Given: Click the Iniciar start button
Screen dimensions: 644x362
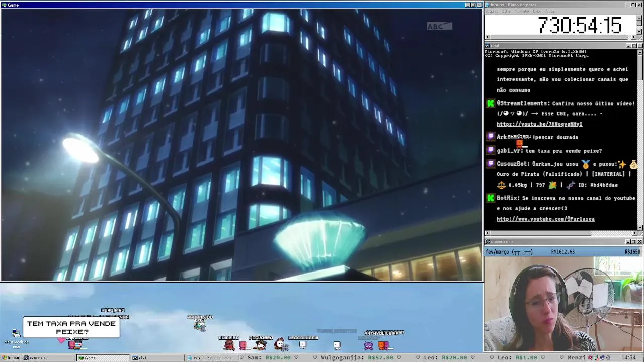Looking at the screenshot, I should coord(11,358).
